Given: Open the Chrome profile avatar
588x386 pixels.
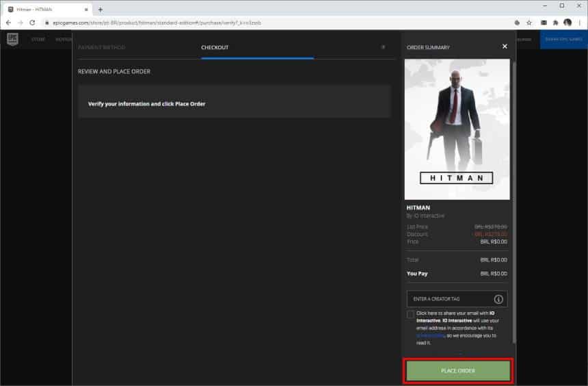Looking at the screenshot, I should coord(567,23).
